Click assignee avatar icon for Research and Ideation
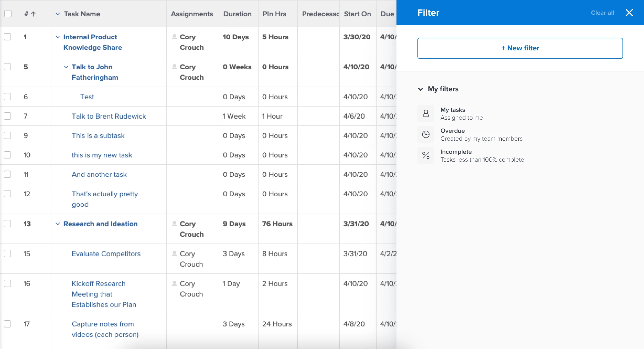 [x=174, y=224]
